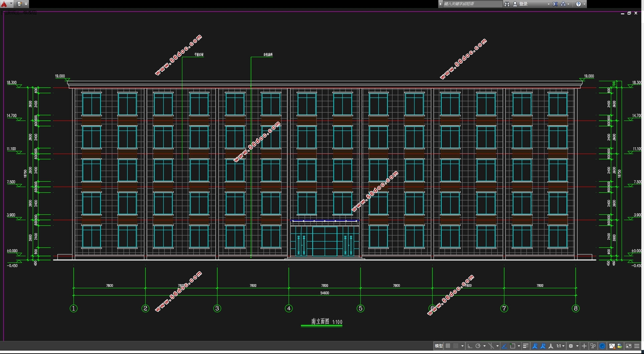Screen dimensions: 644x354
Task: Click the 南立面图 drawing title text
Action: point(320,322)
